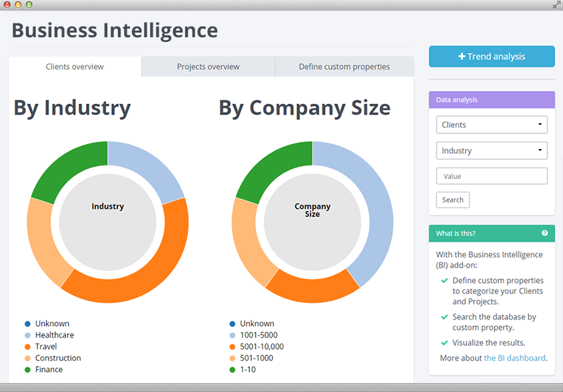
Task: Click the question mark help icon
Action: pos(545,234)
